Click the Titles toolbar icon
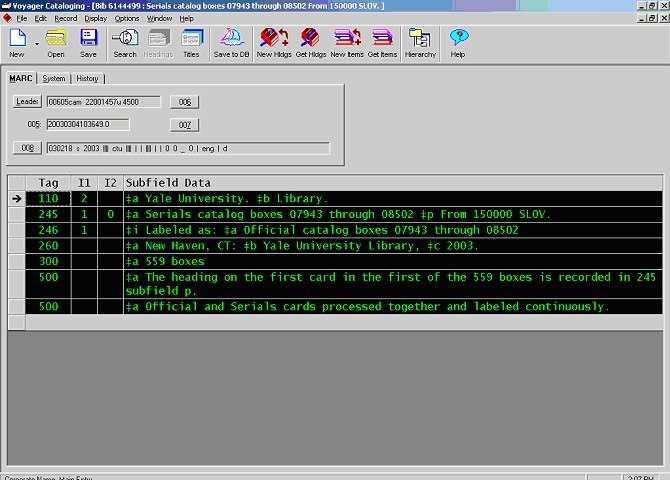Viewport: 670px width, 480px height. tap(191, 43)
